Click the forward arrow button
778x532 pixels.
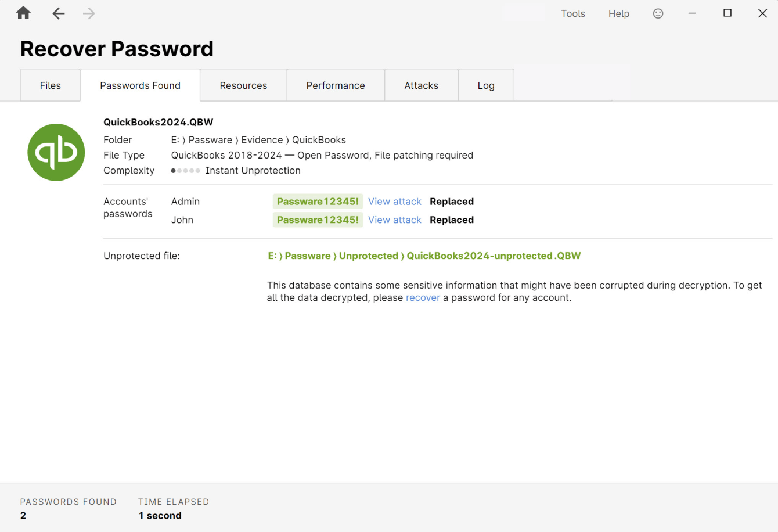click(x=89, y=13)
